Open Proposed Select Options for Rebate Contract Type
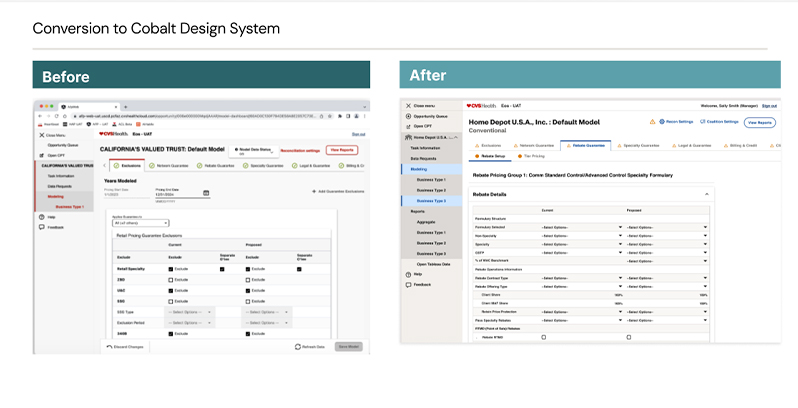The height and width of the screenshot is (408, 798). click(667, 278)
